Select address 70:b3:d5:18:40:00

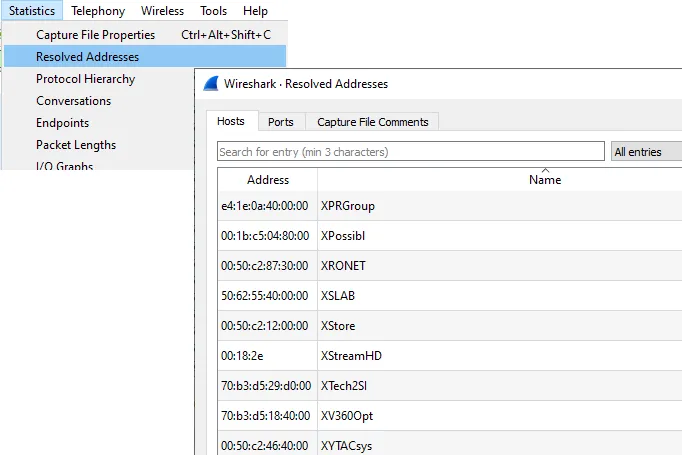click(x=267, y=416)
